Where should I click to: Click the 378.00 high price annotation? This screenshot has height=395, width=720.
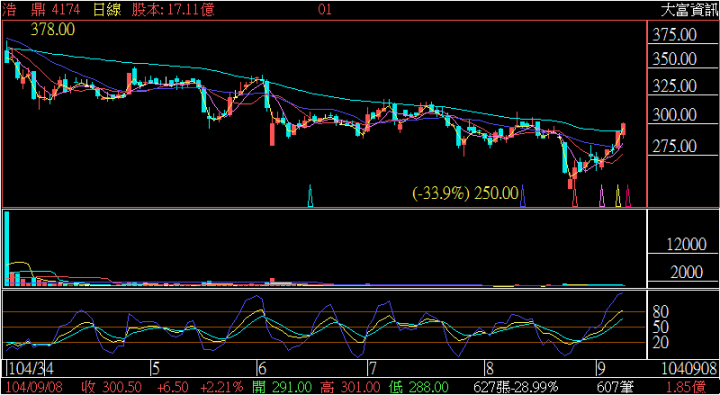click(52, 29)
